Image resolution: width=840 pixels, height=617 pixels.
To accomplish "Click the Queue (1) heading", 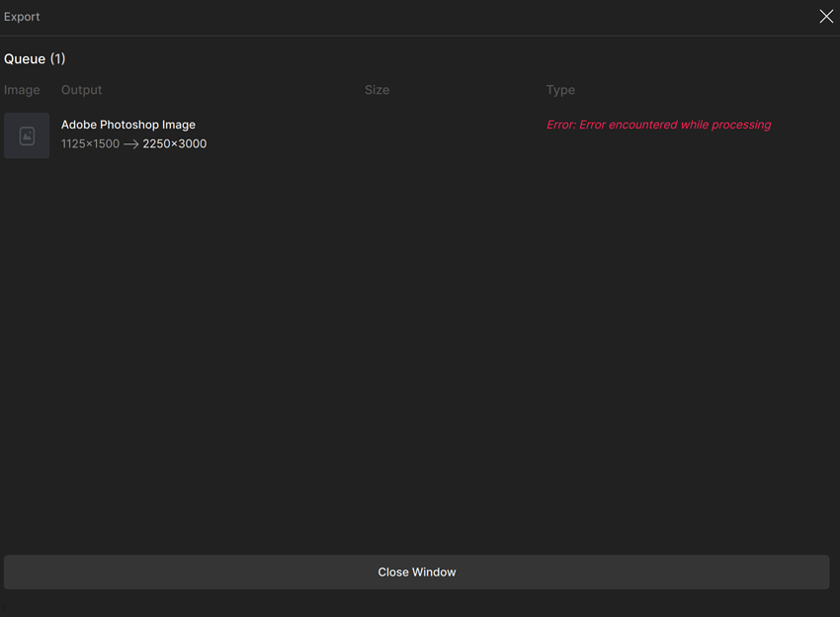I will click(35, 58).
